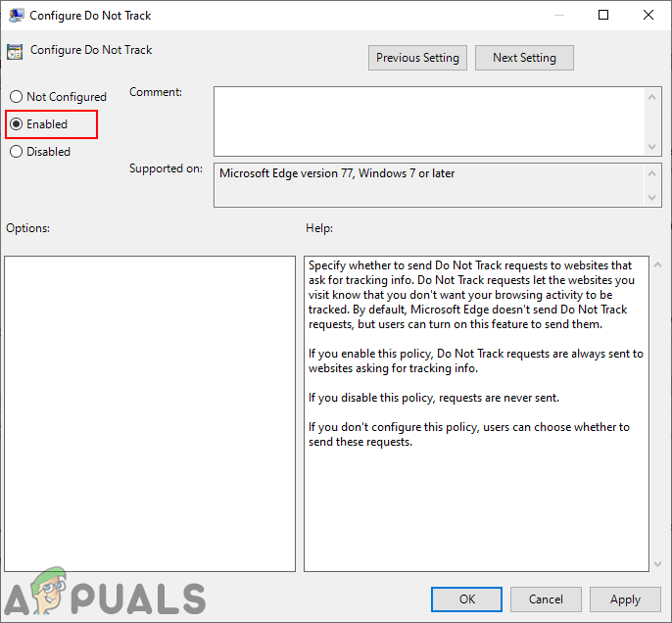Click inside the Comment text box
The height and width of the screenshot is (623, 672).
tap(430, 121)
